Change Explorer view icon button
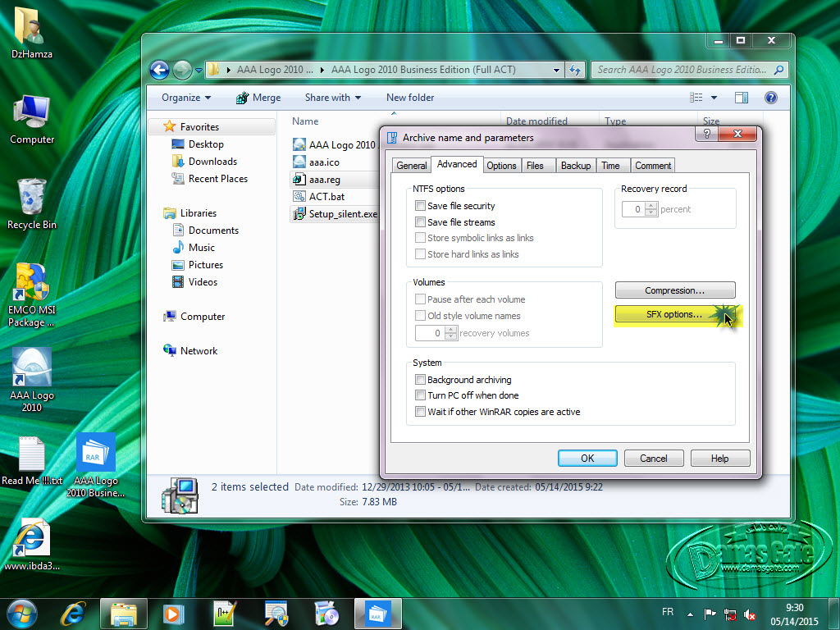 696,98
